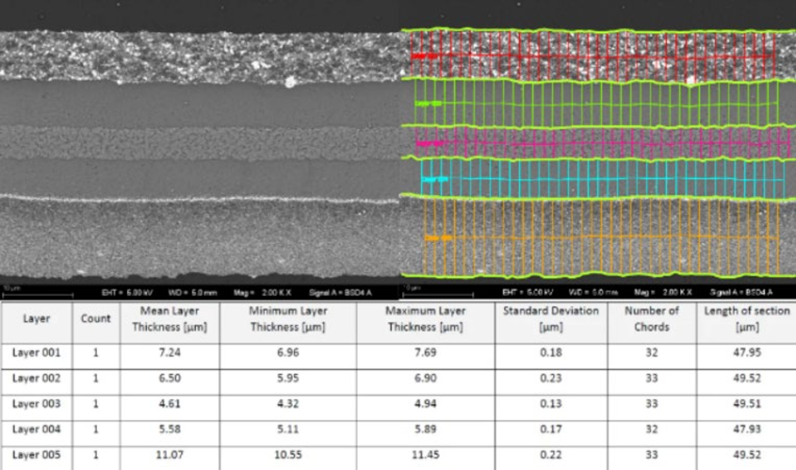The width and height of the screenshot is (796, 470).
Task: Pick maximum thickness cell '6.90'
Action: pos(425,378)
